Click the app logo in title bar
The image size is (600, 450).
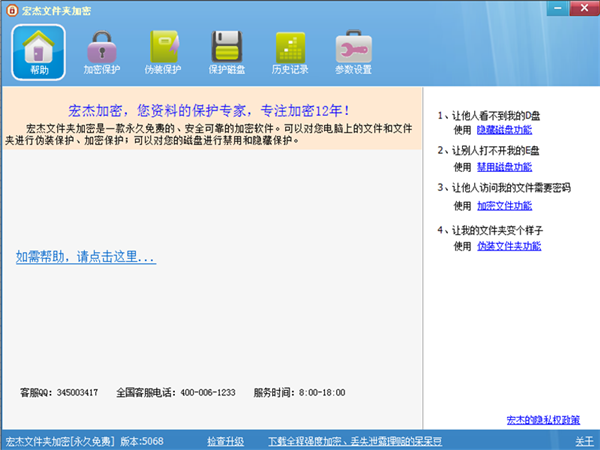[11, 9]
